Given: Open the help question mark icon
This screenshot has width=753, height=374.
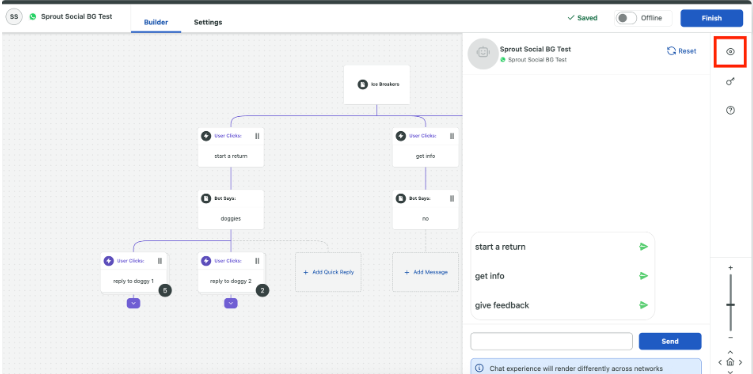Looking at the screenshot, I should coord(730,110).
